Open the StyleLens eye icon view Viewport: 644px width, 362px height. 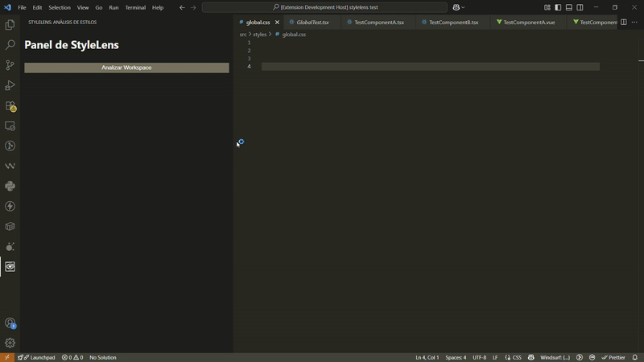click(10, 267)
